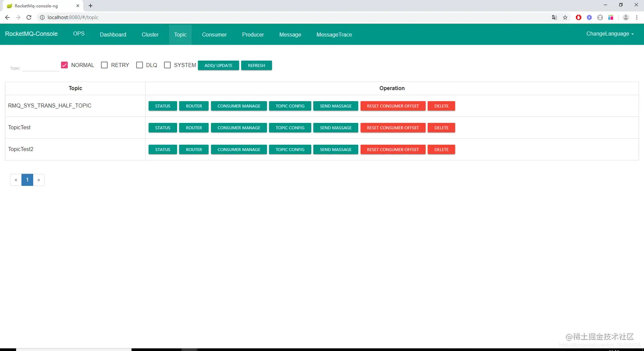
Task: Click the browser back arrow
Action: 7,17
